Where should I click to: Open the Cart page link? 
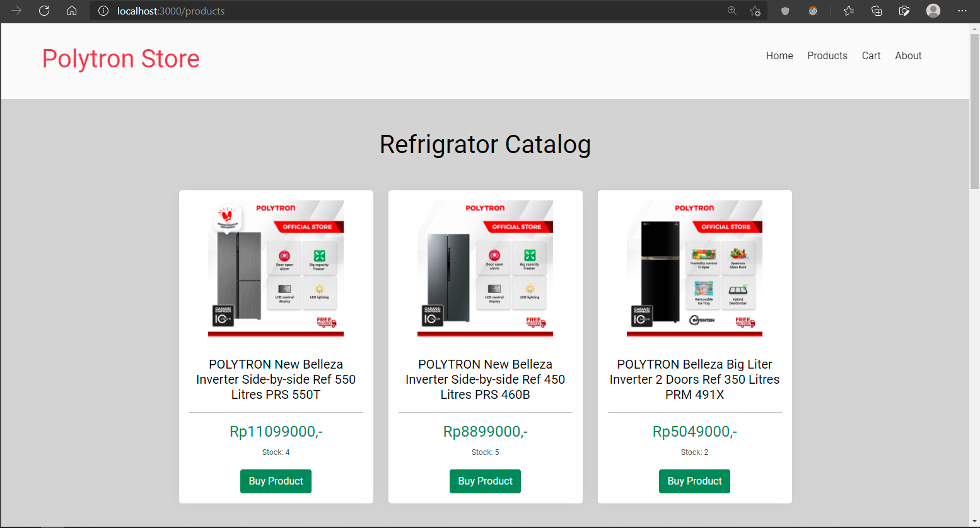871,55
